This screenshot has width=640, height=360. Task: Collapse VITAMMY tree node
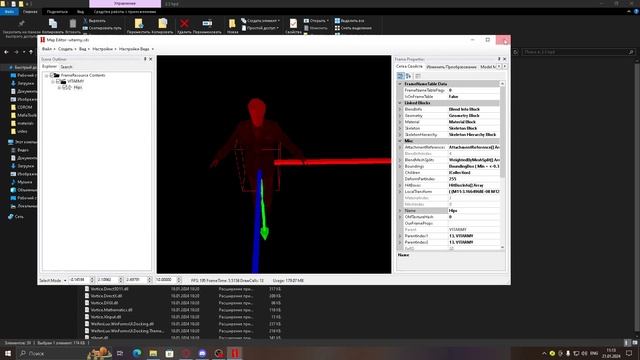tap(53, 82)
